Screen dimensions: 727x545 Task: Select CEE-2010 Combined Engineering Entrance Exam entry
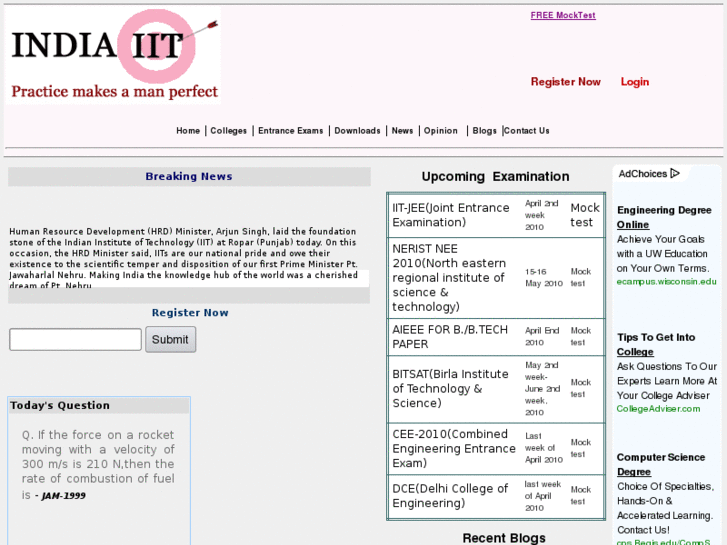point(454,449)
